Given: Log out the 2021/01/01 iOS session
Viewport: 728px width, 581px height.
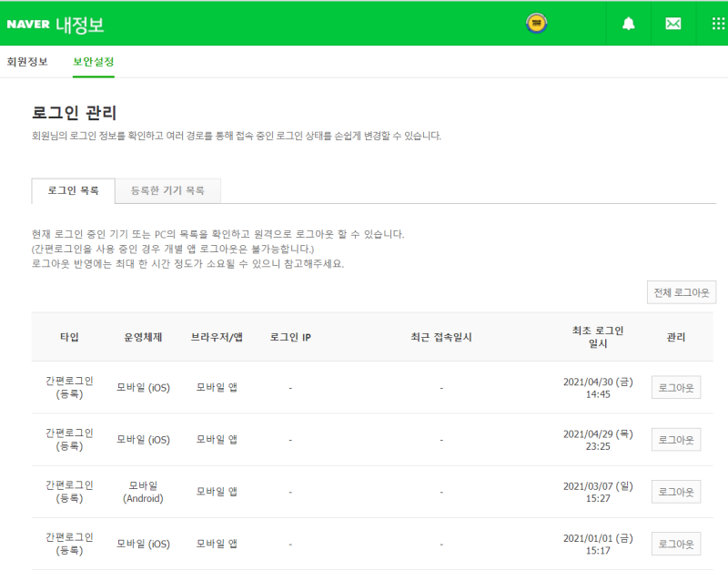Looking at the screenshot, I should [x=676, y=544].
